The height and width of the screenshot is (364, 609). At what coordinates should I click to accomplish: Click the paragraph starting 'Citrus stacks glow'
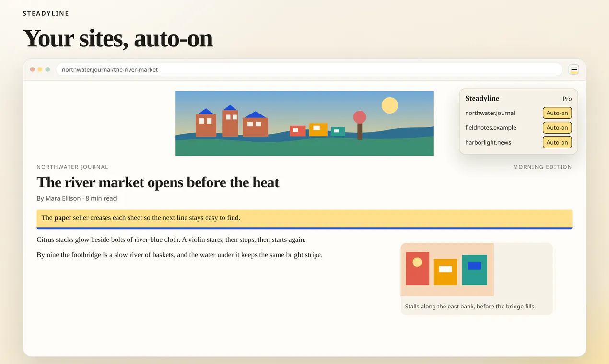(171, 239)
